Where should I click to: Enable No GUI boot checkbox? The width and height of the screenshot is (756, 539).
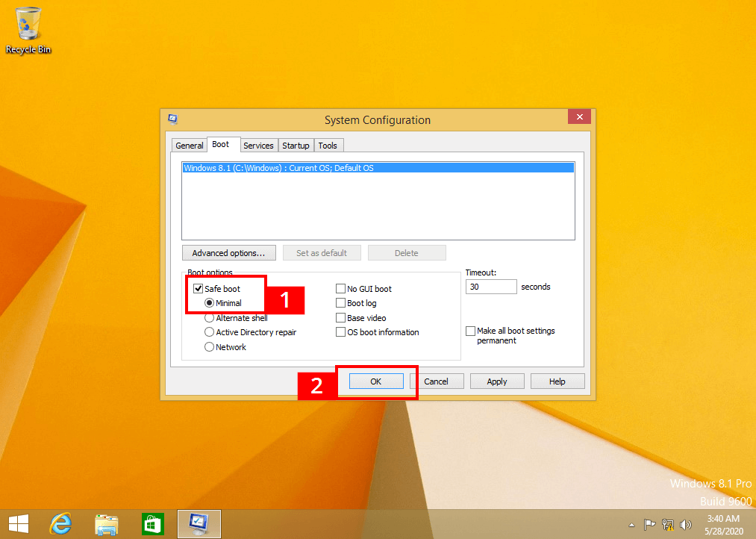point(340,288)
